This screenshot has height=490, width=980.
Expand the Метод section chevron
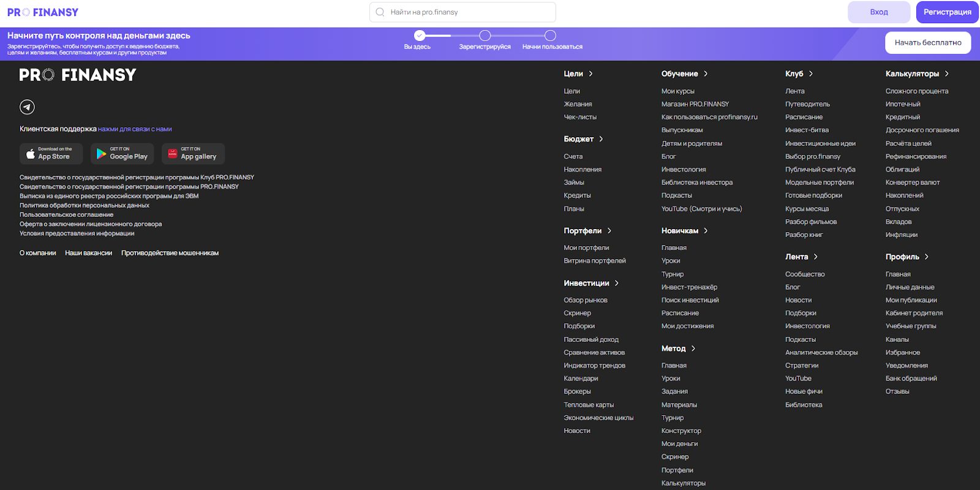tap(693, 349)
